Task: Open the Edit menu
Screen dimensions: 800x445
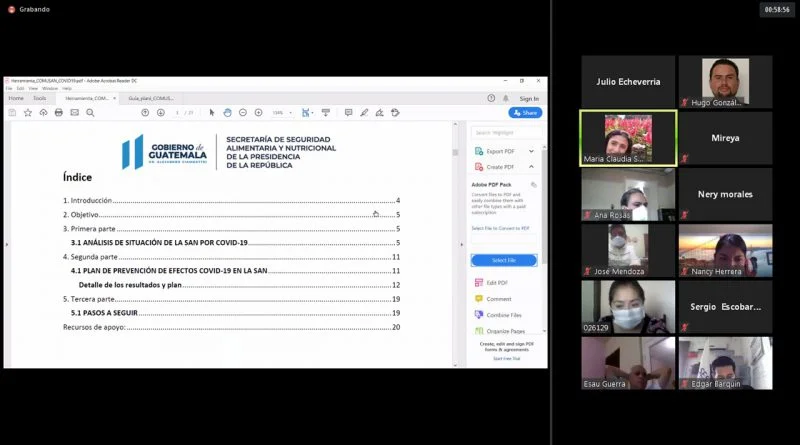Action: coord(20,89)
